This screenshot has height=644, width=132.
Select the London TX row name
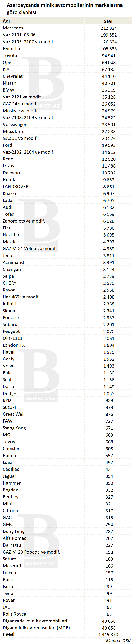[14, 345]
